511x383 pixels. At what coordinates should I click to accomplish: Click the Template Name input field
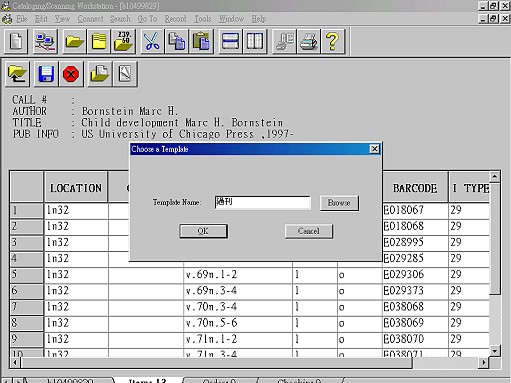point(263,203)
